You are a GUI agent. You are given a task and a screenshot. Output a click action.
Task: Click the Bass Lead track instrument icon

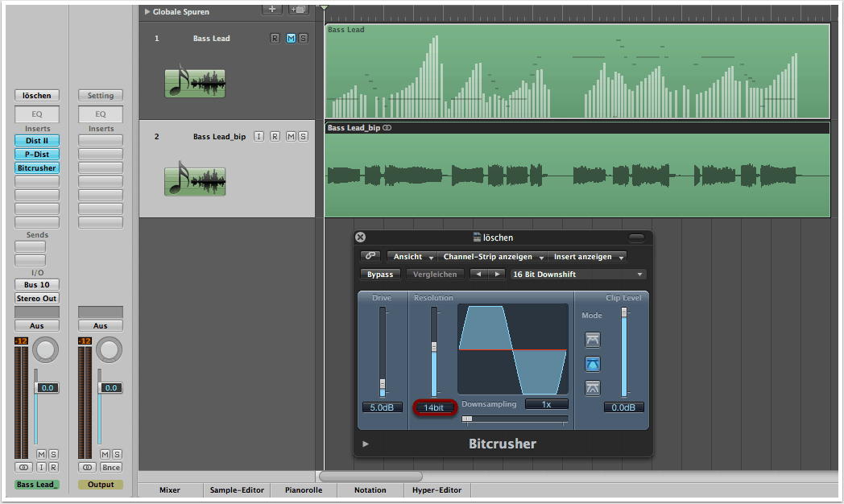point(195,82)
